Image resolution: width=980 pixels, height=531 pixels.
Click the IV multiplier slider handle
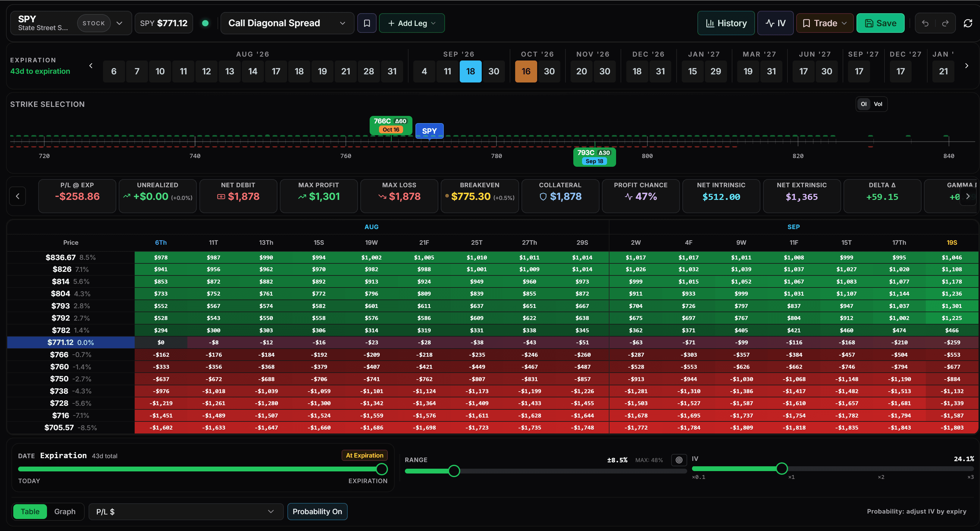coord(782,469)
